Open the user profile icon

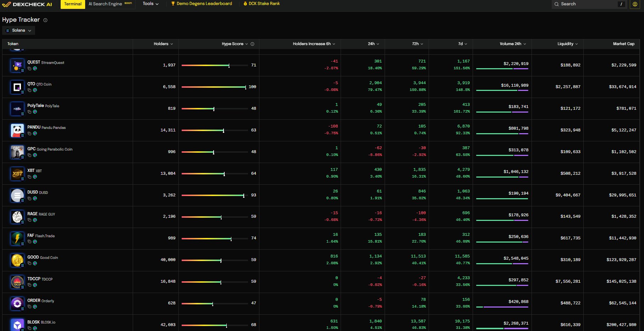635,4
